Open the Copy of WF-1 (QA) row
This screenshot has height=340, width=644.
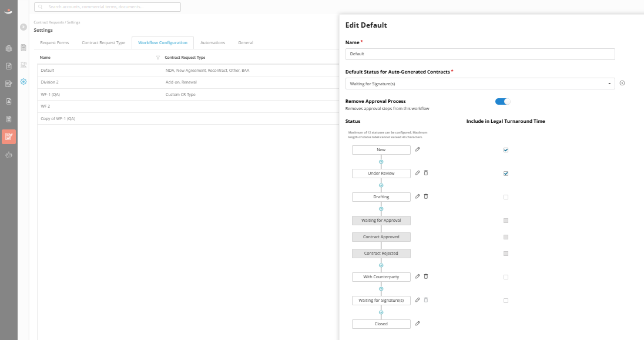(188, 118)
